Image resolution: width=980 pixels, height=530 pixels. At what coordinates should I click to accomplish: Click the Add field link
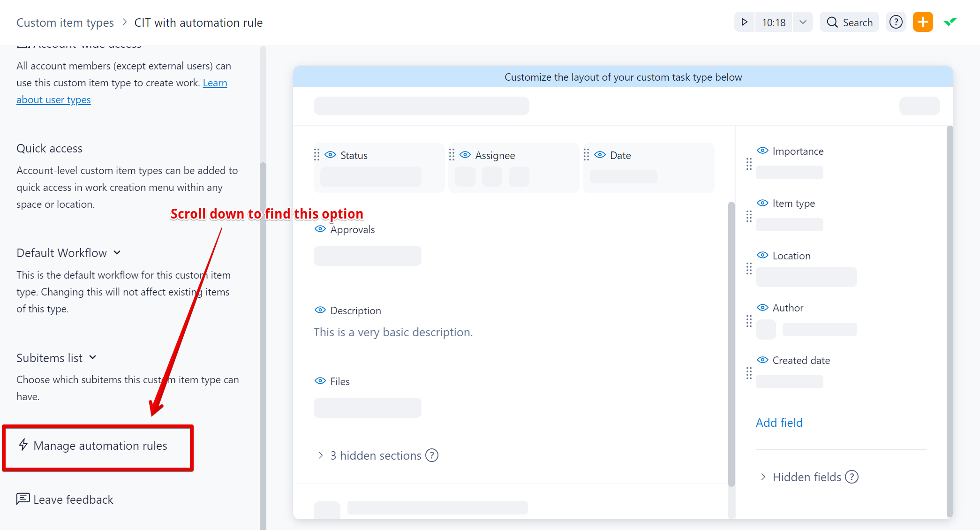(779, 423)
